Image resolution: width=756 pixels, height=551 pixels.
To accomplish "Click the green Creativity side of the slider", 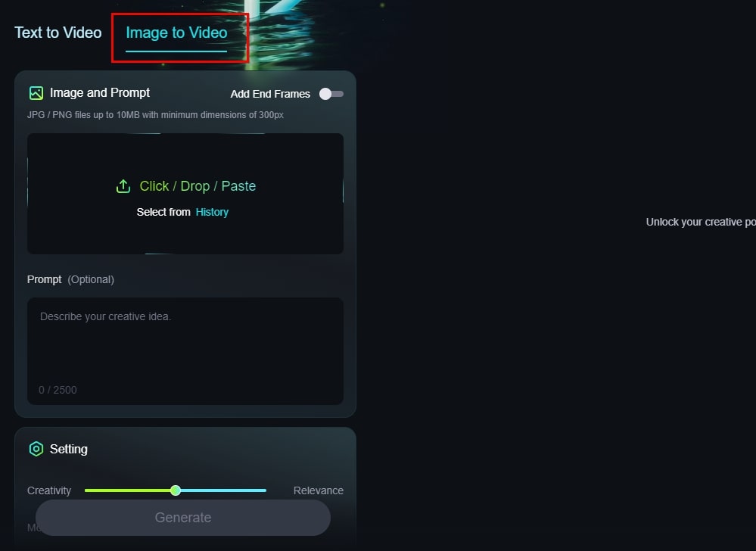I will point(128,490).
